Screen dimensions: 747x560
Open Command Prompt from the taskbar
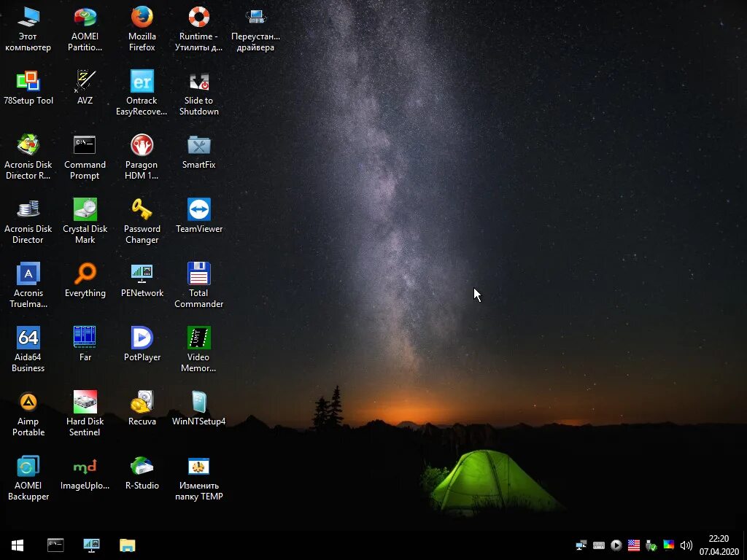(x=55, y=545)
